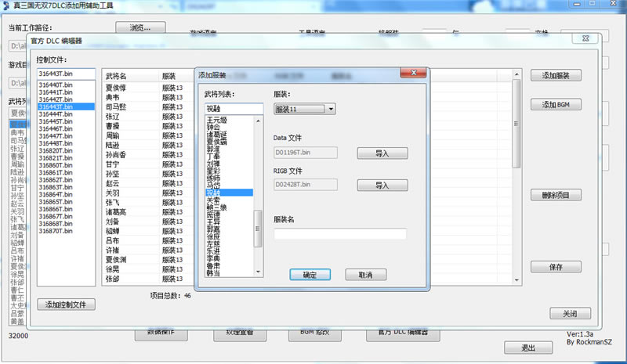Click 武将列表 scrollbar down arrow
The image size is (627, 364).
[x=258, y=273]
